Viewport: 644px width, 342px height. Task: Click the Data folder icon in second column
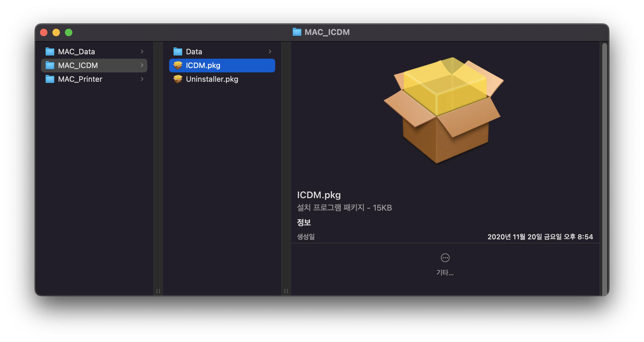178,51
